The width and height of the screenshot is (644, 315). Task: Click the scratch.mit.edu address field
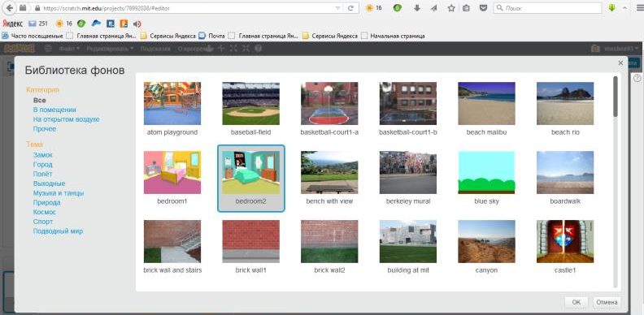click(x=185, y=8)
